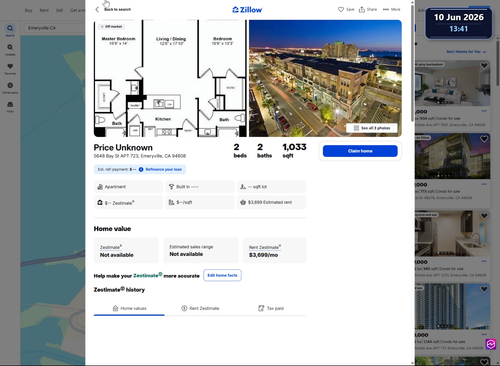Open Favorites heart in left sidebar
This screenshot has width=500, height=366.
[x=10, y=66]
